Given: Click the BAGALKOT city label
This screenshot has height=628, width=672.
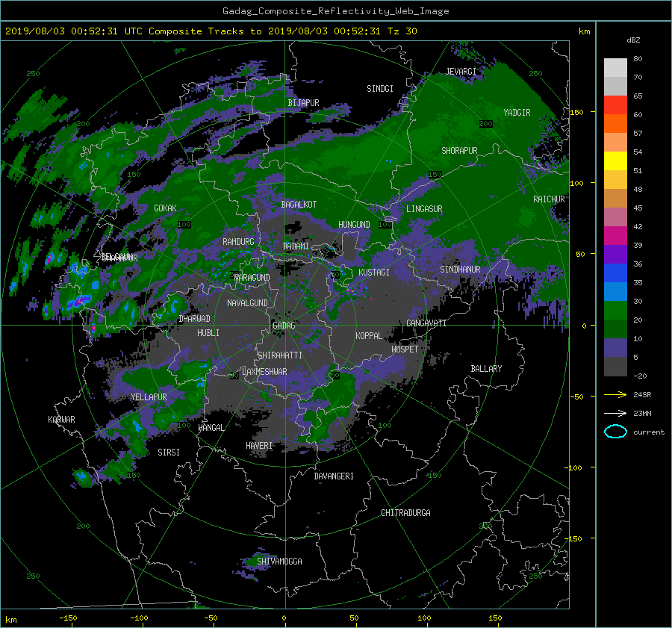Looking at the screenshot, I should pyautogui.click(x=299, y=205).
